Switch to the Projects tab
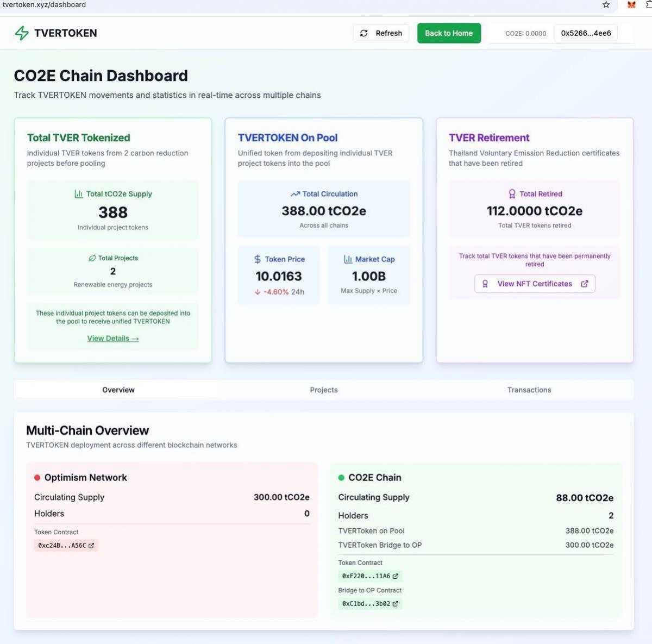The width and height of the screenshot is (652, 644). click(x=324, y=390)
